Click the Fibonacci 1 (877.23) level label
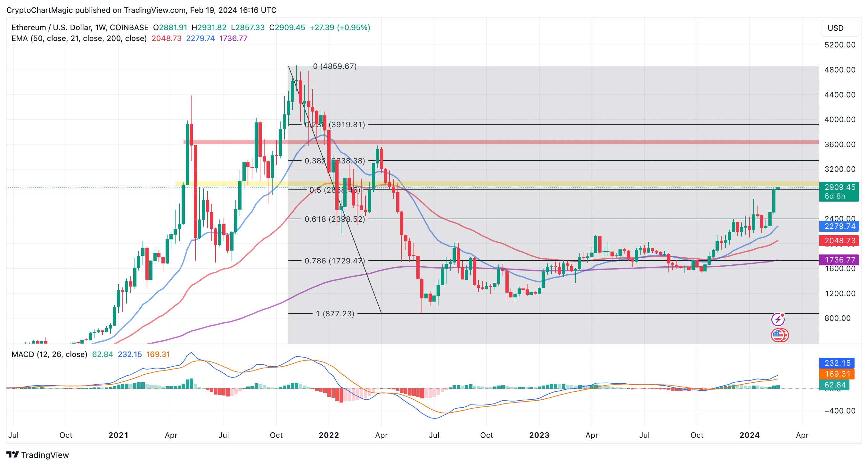The height and width of the screenshot is (466, 868). pyautogui.click(x=335, y=313)
